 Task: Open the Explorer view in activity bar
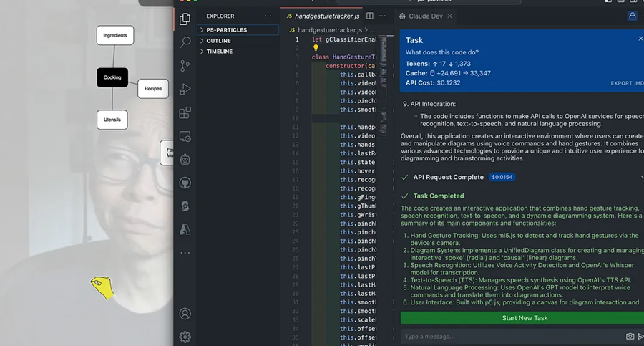[x=185, y=19]
